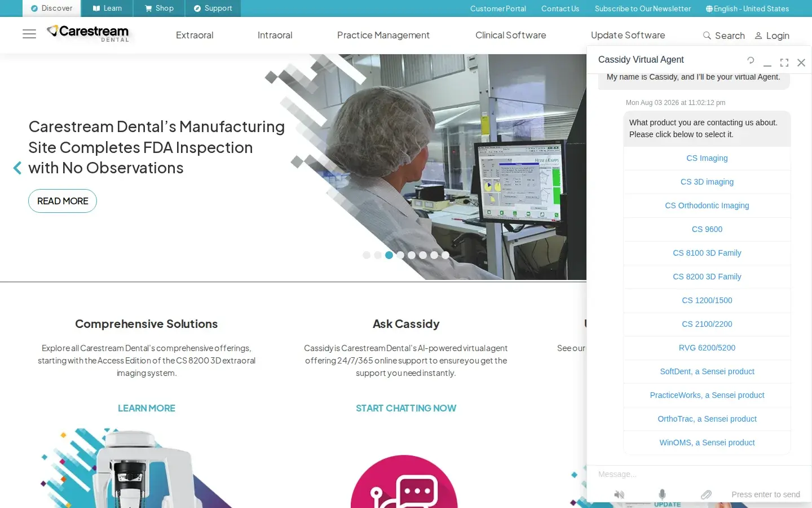This screenshot has width=812, height=508.
Task: Select the second carousel dot
Action: pos(378,255)
